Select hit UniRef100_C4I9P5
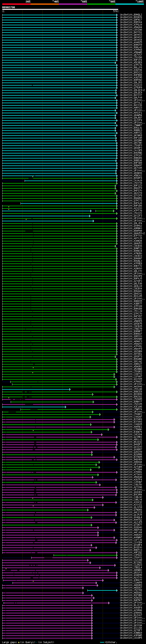This screenshot has width=146, height=644. click(x=131, y=638)
